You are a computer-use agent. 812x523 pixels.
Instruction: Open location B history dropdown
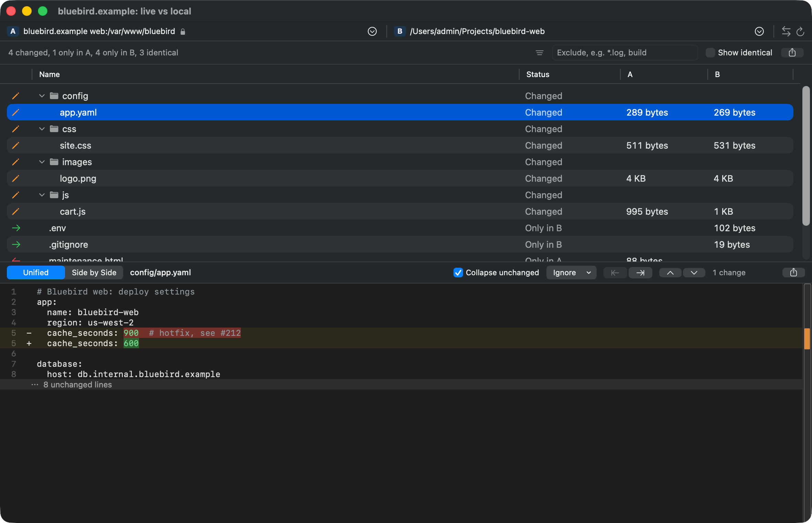pyautogui.click(x=759, y=31)
